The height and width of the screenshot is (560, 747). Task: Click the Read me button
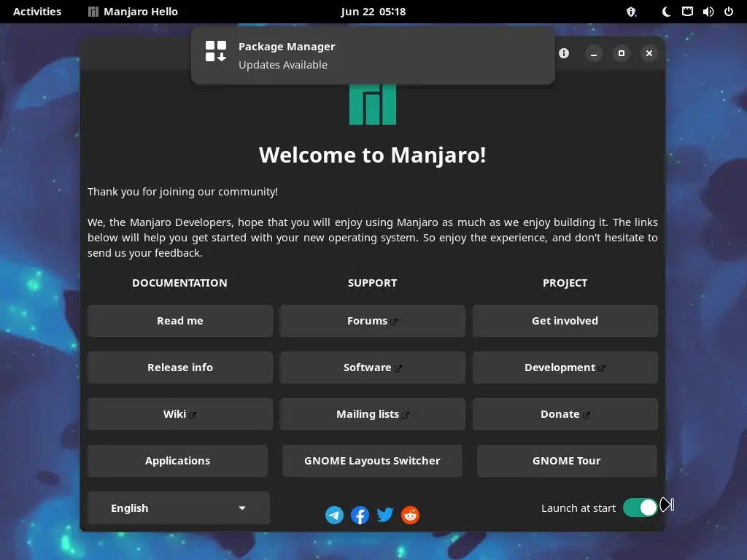click(x=180, y=321)
